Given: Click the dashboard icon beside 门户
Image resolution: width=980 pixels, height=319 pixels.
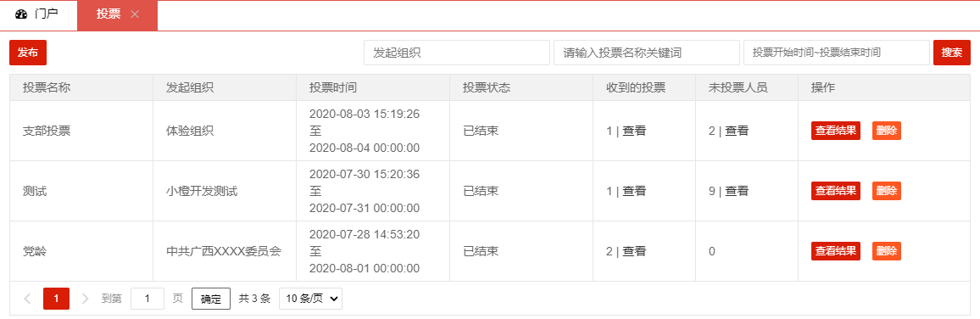Looking at the screenshot, I should tap(21, 14).
